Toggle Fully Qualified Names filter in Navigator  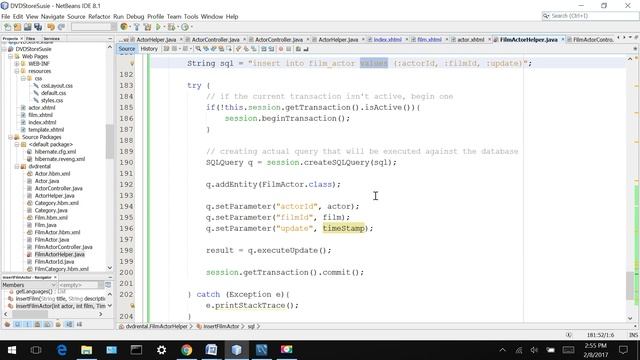(x=58, y=324)
